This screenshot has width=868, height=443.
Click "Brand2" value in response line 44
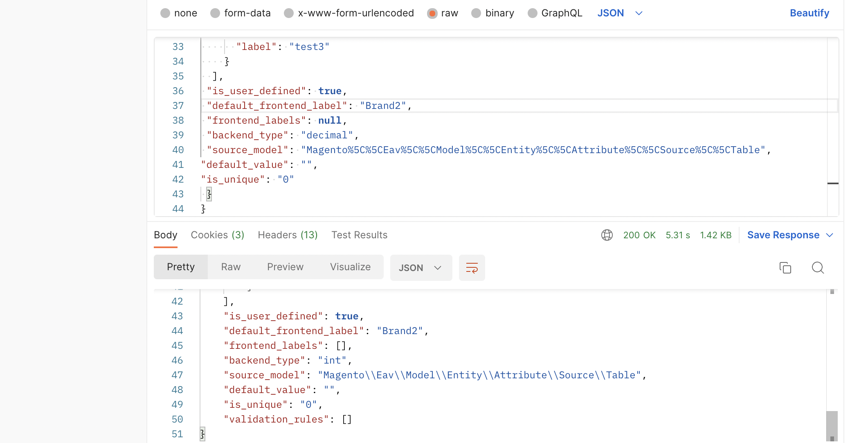click(x=400, y=331)
